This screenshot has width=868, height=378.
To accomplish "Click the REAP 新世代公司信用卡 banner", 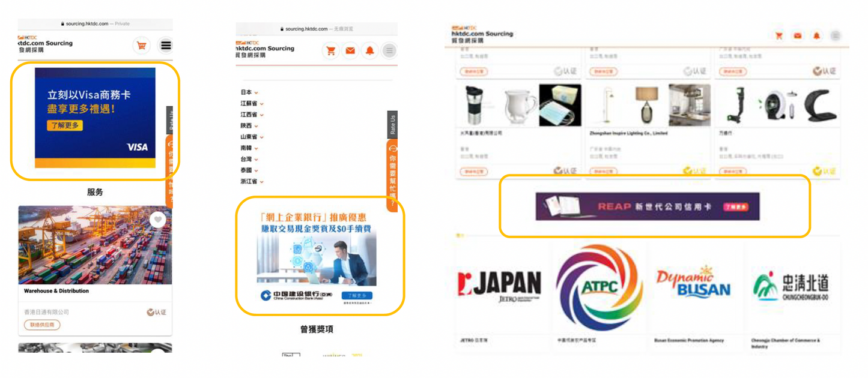I will (x=647, y=206).
